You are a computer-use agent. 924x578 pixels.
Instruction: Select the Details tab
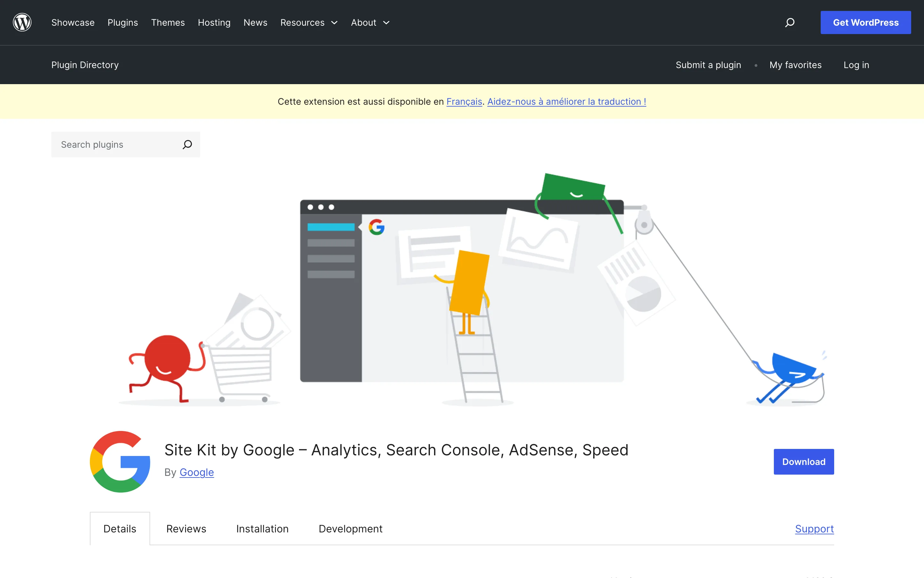point(120,529)
